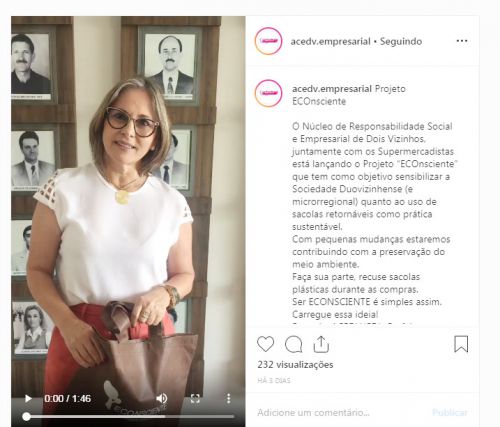Open comments via speech bubble icon
This screenshot has width=500, height=427.
(294, 344)
